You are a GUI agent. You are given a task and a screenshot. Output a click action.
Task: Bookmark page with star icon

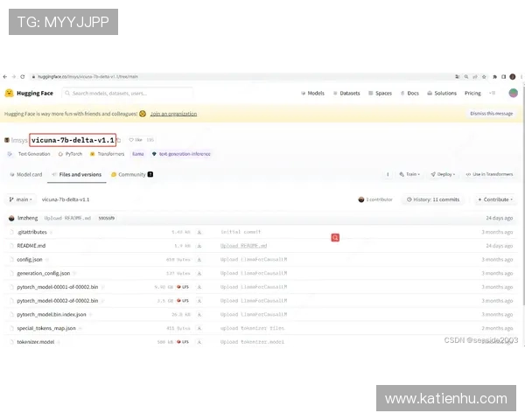pyautogui.click(x=484, y=77)
